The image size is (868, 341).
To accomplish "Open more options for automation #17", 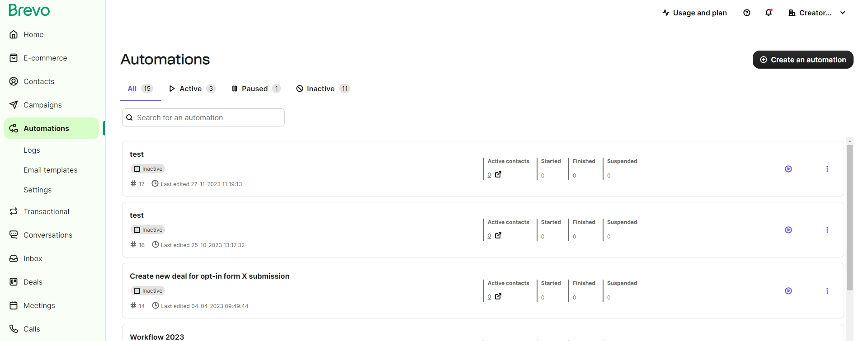I will [827, 169].
